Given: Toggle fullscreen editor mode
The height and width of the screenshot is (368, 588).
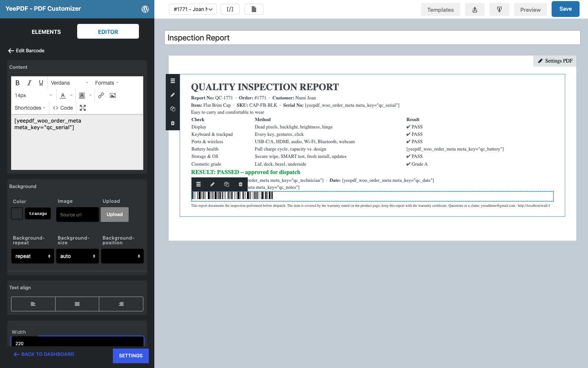Looking at the screenshot, I should [x=83, y=108].
